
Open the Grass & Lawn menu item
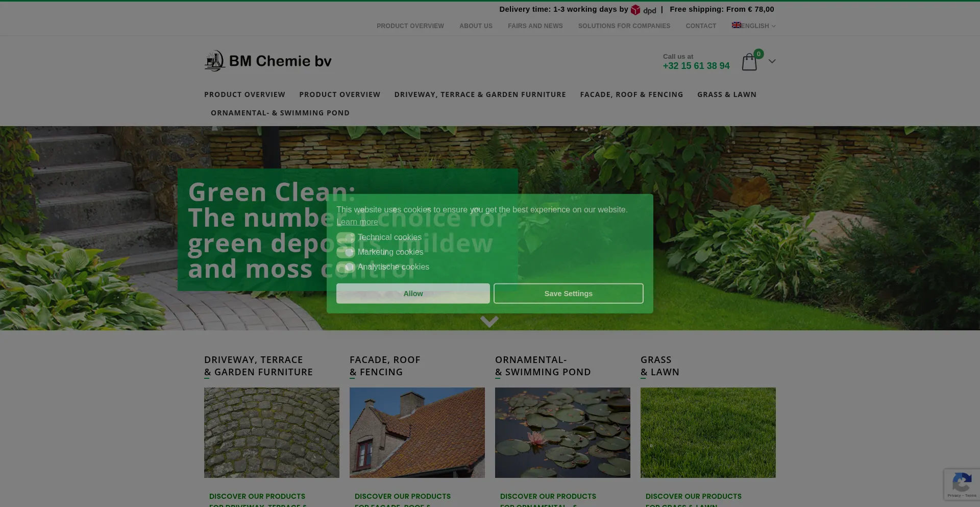(726, 94)
